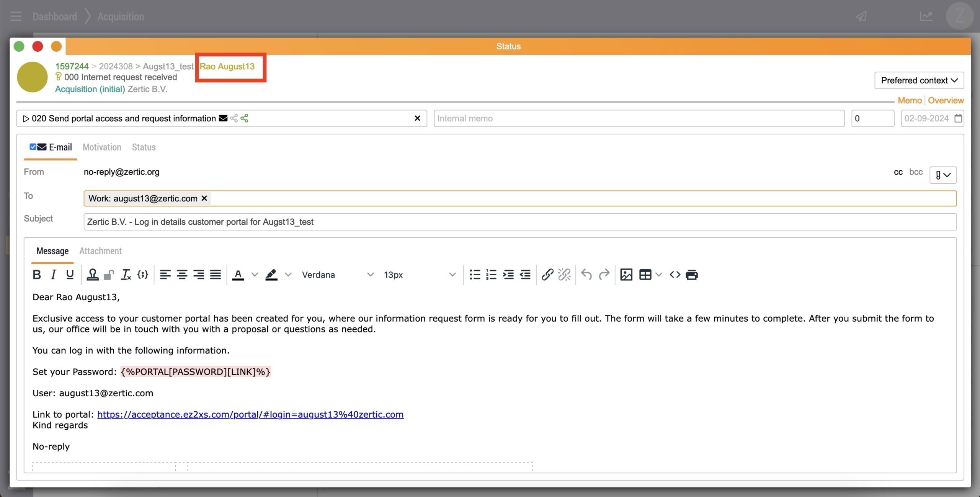Add a bcc recipient field

pyautogui.click(x=916, y=172)
